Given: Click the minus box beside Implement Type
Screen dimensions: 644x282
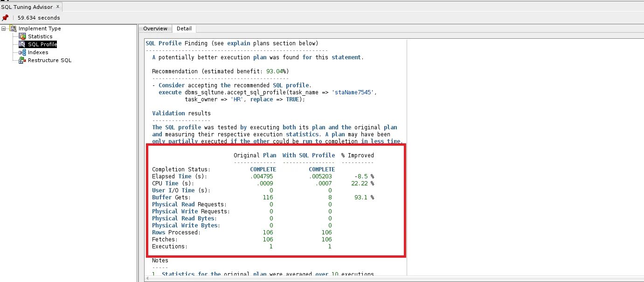Looking at the screenshot, I should [x=3, y=28].
